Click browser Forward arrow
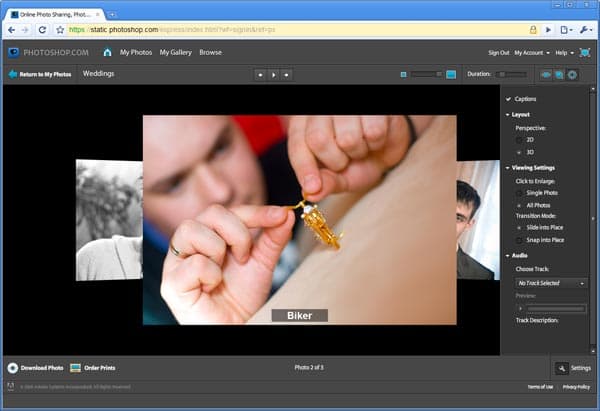Image resolution: width=600 pixels, height=411 pixels. click(x=25, y=30)
